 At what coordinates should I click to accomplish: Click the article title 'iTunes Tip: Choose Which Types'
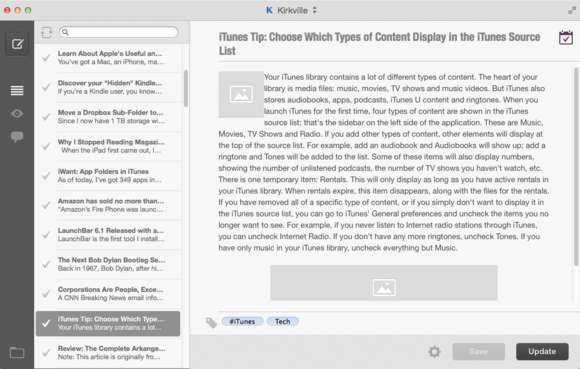[x=380, y=44]
